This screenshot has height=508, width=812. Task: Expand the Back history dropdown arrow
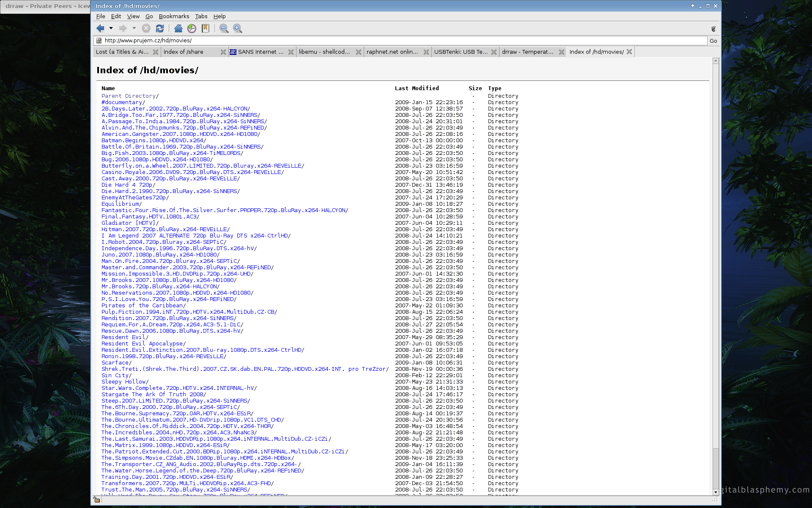click(x=111, y=28)
